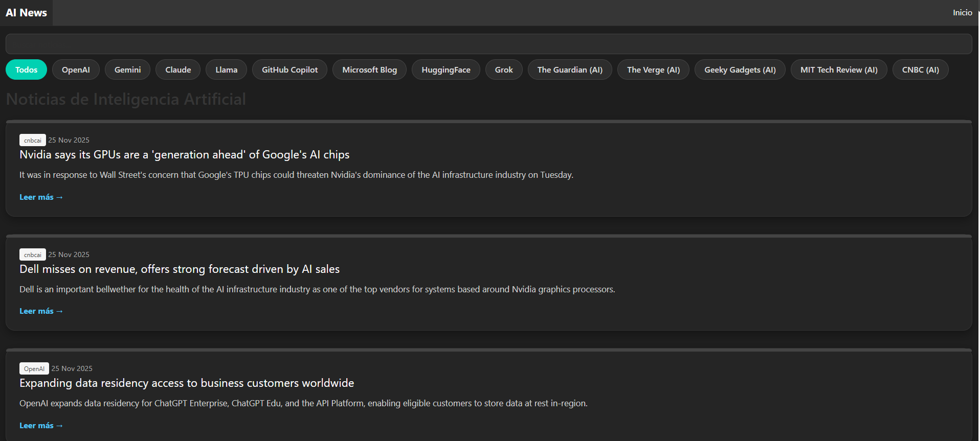The width and height of the screenshot is (980, 441).
Task: Filter news by HuggingFace
Action: coord(446,70)
